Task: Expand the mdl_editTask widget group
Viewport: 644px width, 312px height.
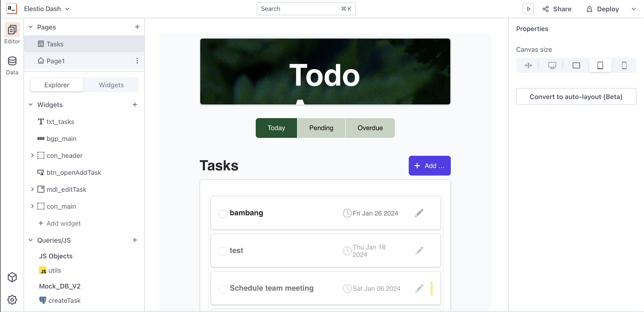Action: 32,189
